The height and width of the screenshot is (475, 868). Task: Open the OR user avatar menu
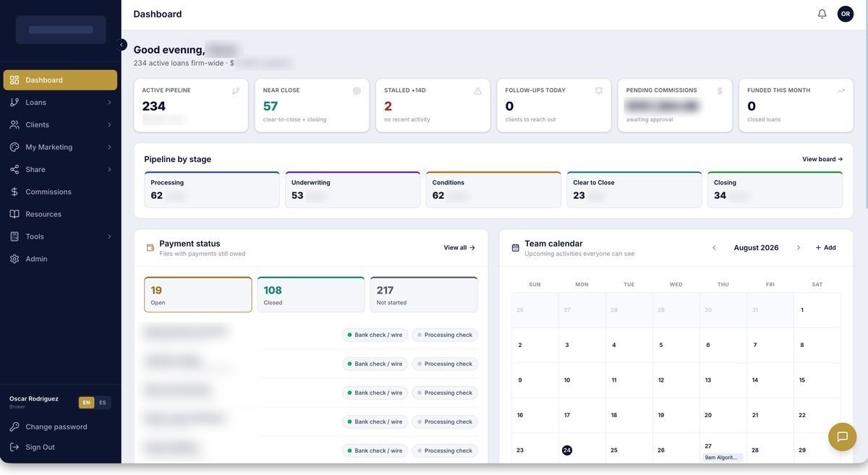click(846, 14)
